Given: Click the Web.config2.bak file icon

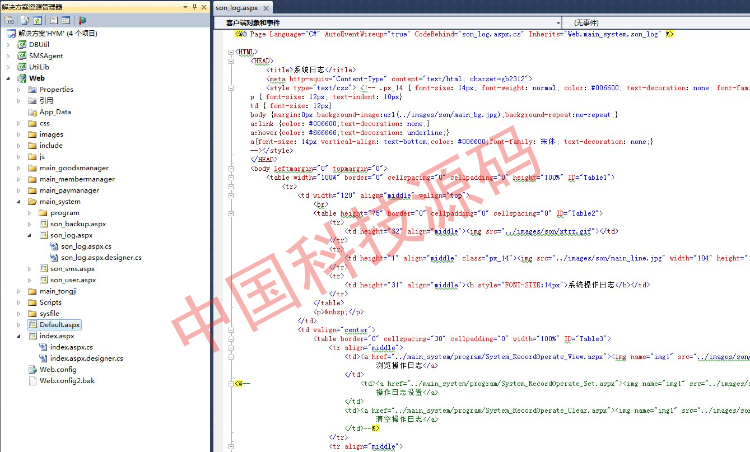Looking at the screenshot, I should click(33, 381).
